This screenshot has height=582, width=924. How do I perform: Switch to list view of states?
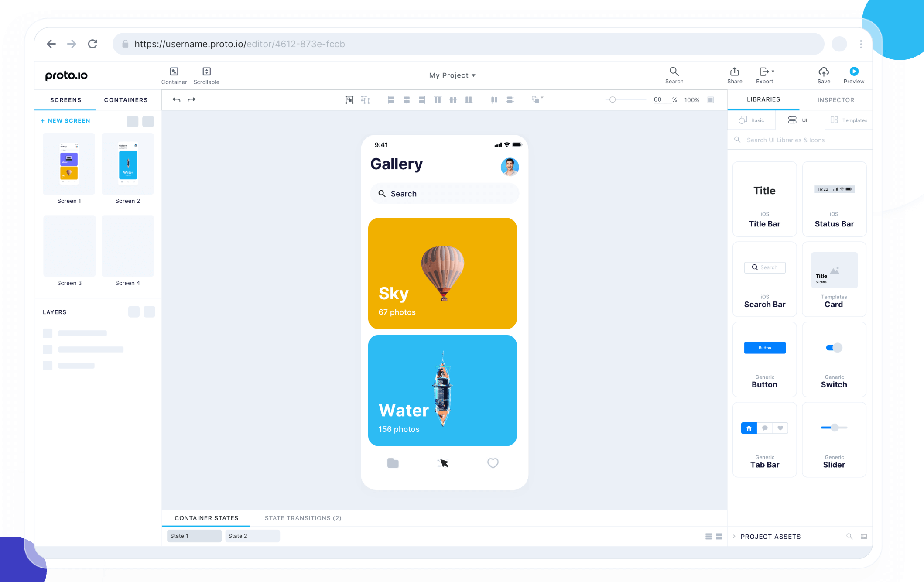coord(708,536)
